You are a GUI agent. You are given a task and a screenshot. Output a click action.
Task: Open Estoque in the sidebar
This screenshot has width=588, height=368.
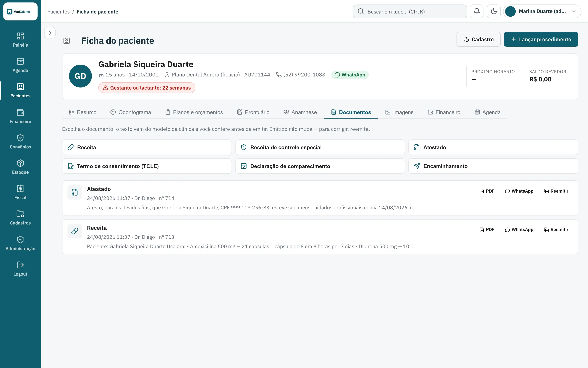coord(20,167)
